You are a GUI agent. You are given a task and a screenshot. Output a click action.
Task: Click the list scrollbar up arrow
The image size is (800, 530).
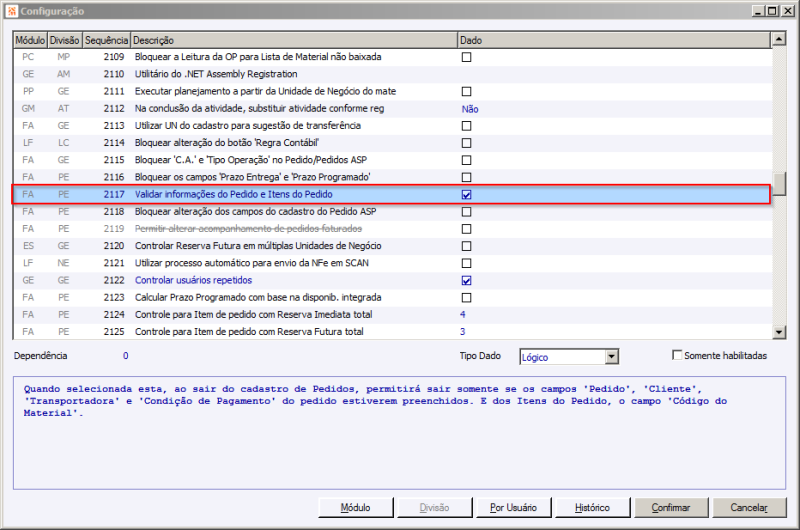pyautogui.click(x=779, y=39)
